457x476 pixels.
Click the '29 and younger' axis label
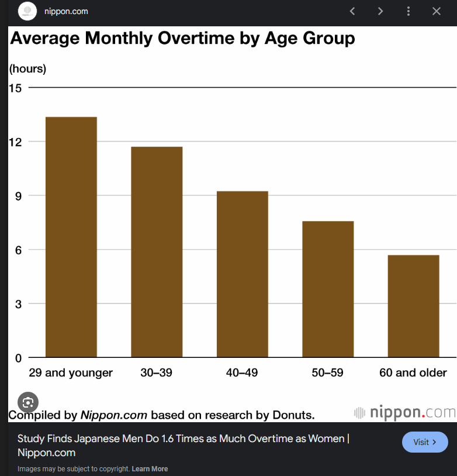71,372
